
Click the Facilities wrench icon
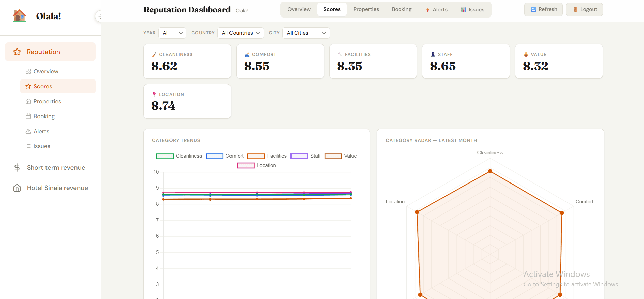tap(340, 54)
